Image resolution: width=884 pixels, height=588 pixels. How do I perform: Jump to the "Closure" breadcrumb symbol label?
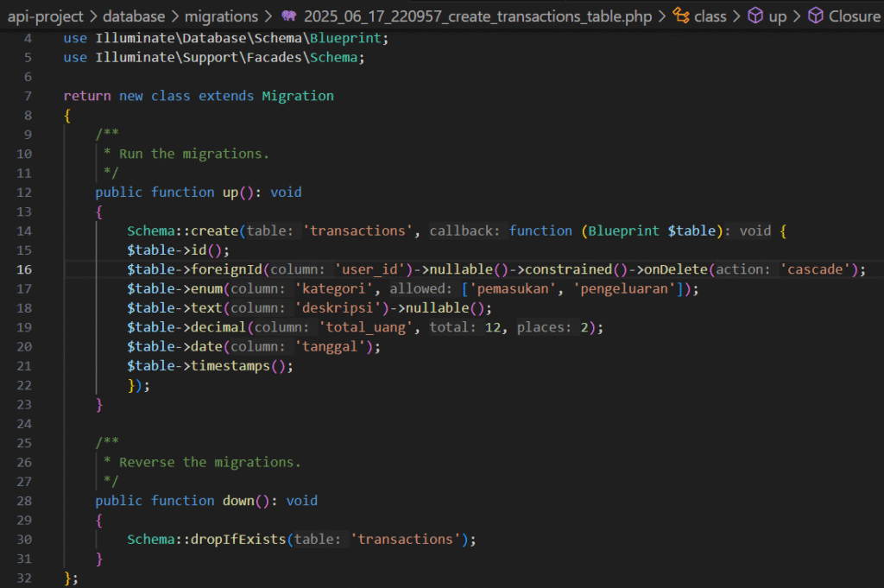click(854, 16)
